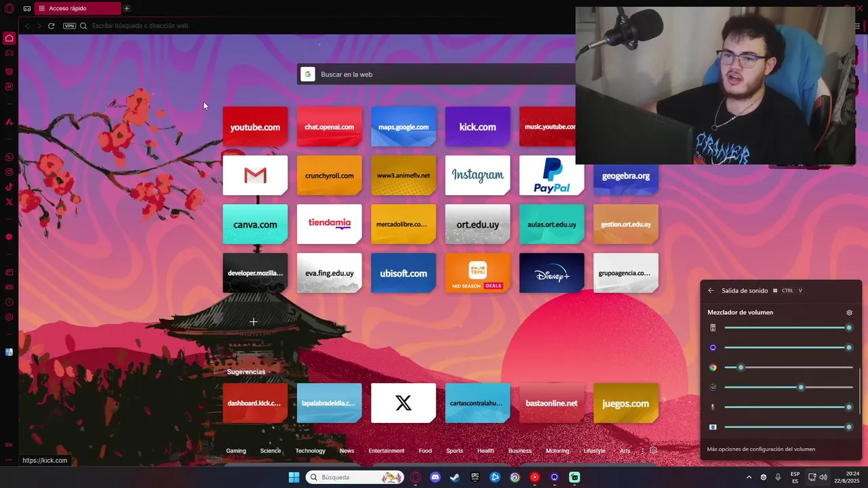Open the Disney+ speed dial tile
868x488 pixels.
[x=551, y=273]
